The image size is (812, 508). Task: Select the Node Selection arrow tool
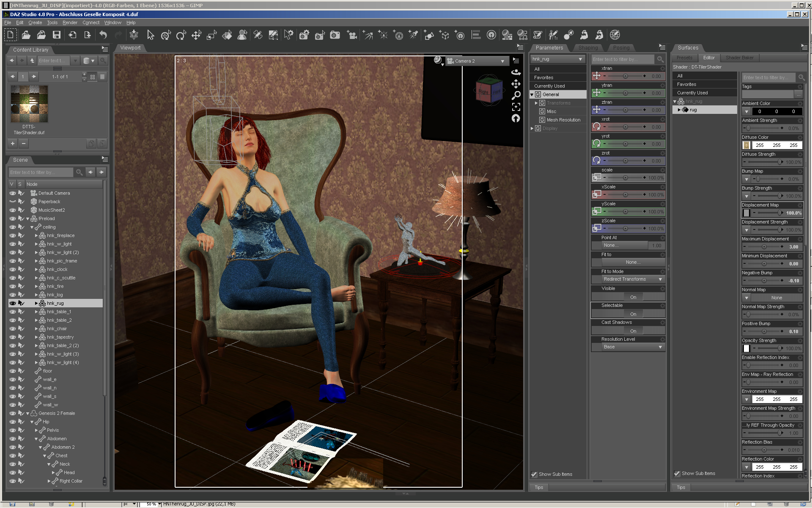tap(150, 35)
